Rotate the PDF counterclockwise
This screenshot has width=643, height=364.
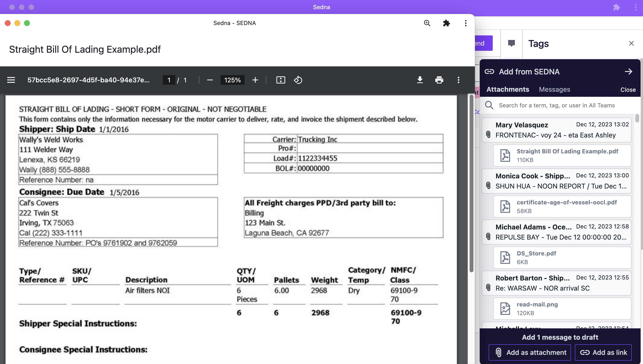tap(298, 80)
